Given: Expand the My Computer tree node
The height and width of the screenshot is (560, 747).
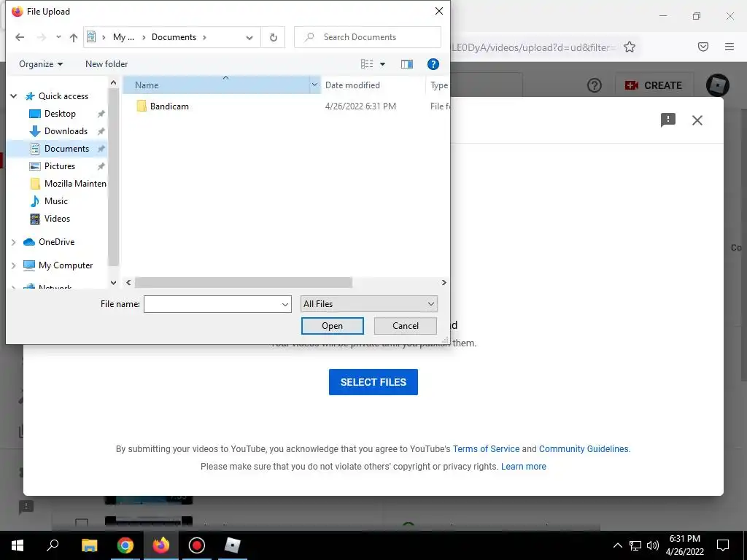Looking at the screenshot, I should [x=13, y=265].
